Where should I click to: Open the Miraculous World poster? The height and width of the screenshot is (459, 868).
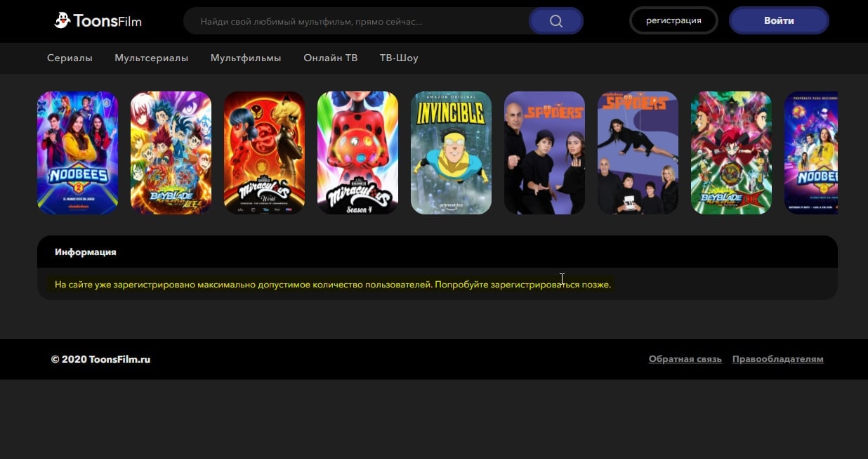point(264,153)
